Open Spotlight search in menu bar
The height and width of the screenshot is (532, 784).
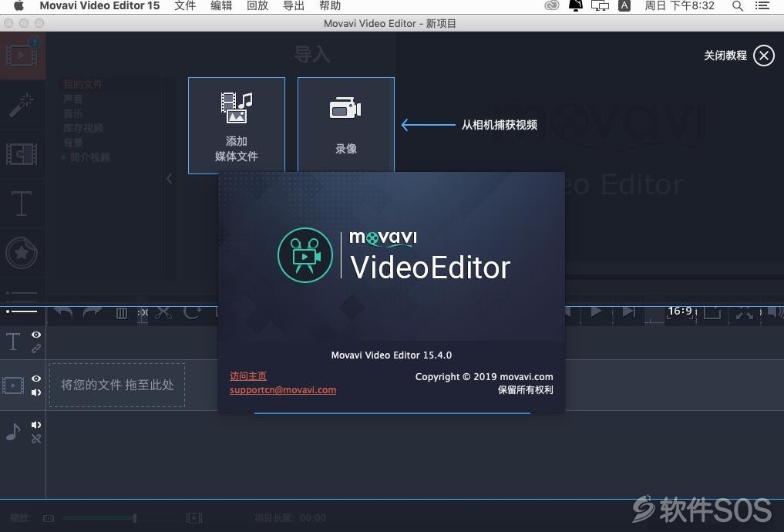738,6
